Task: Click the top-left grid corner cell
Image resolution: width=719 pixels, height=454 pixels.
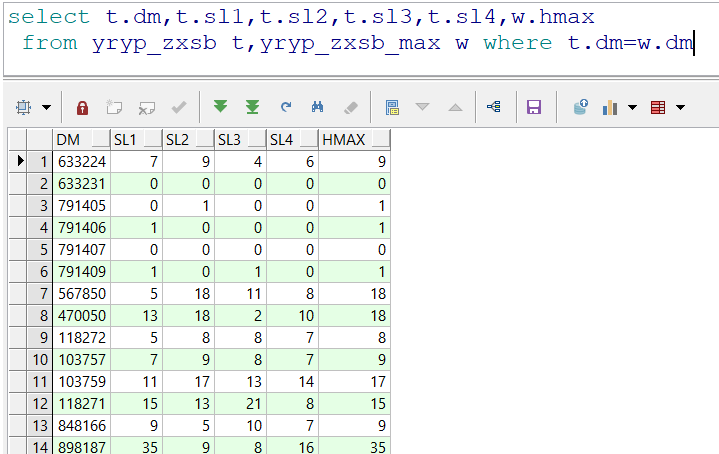Action: coord(17,139)
